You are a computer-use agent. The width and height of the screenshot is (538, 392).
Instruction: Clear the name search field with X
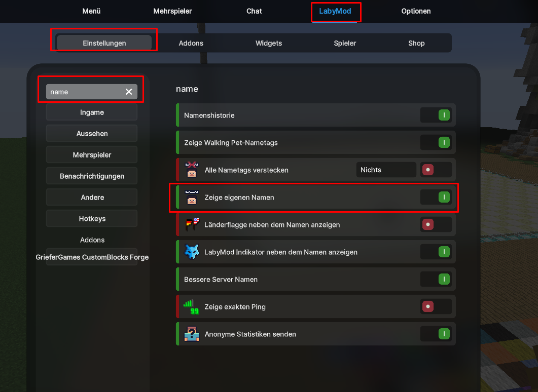tap(129, 92)
